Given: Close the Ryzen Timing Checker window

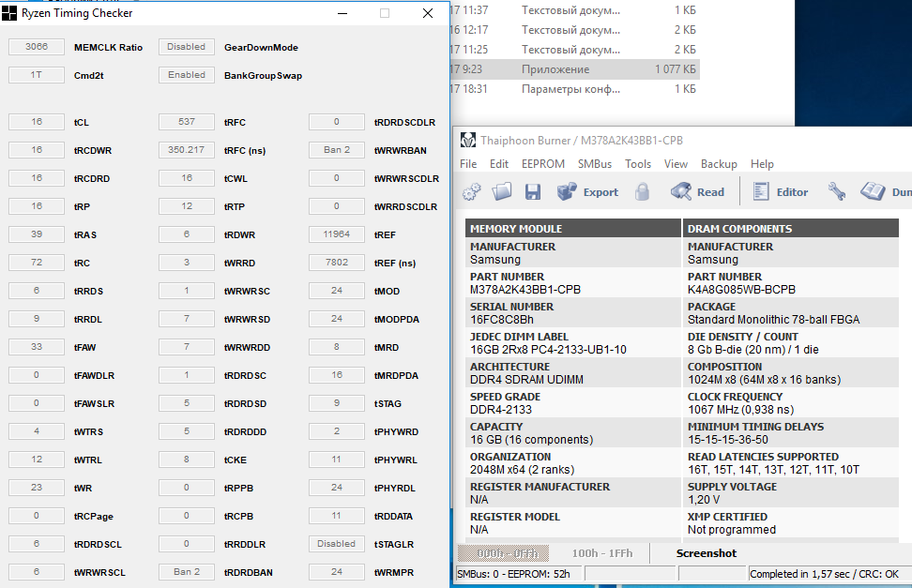Looking at the screenshot, I should [x=428, y=13].
